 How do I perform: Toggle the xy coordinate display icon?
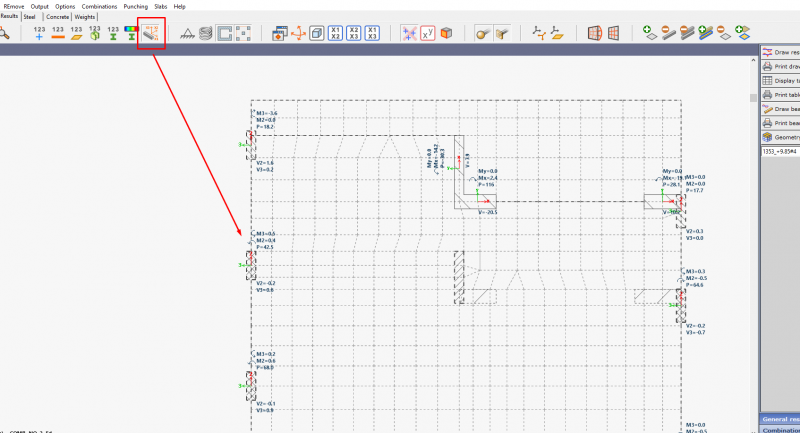click(x=428, y=33)
